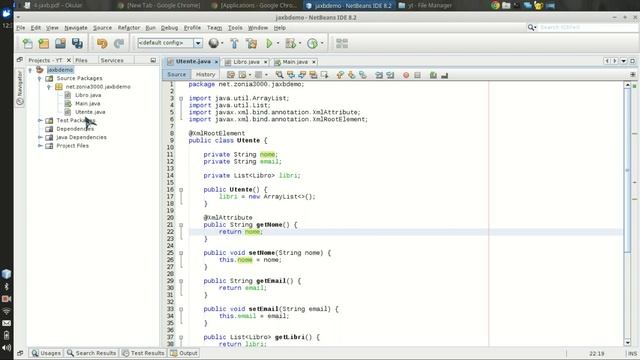Click the Redo toolbar icon
This screenshot has width=640, height=360.
(x=119, y=43)
